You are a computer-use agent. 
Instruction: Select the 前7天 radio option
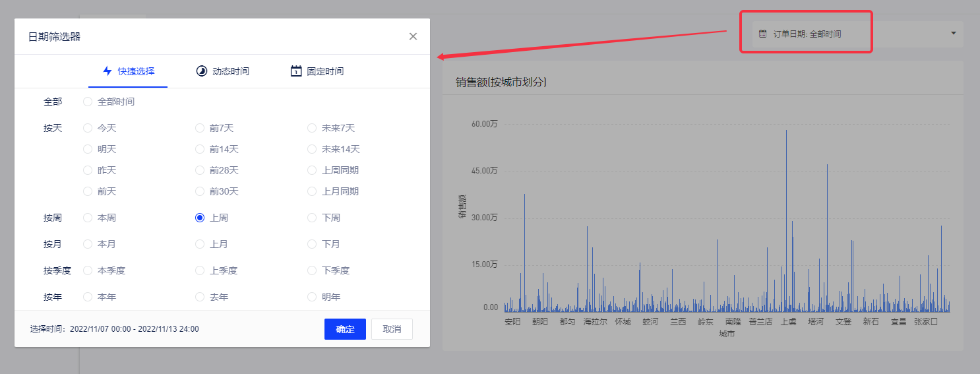click(x=200, y=128)
